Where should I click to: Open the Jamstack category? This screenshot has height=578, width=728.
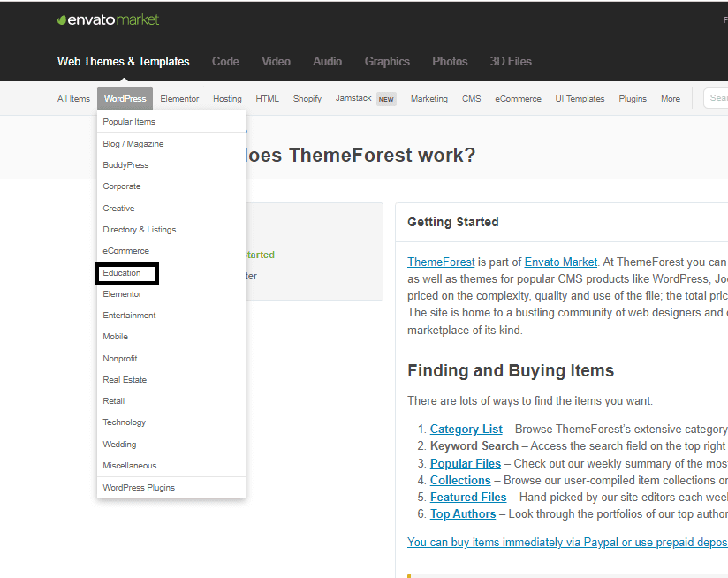click(353, 98)
